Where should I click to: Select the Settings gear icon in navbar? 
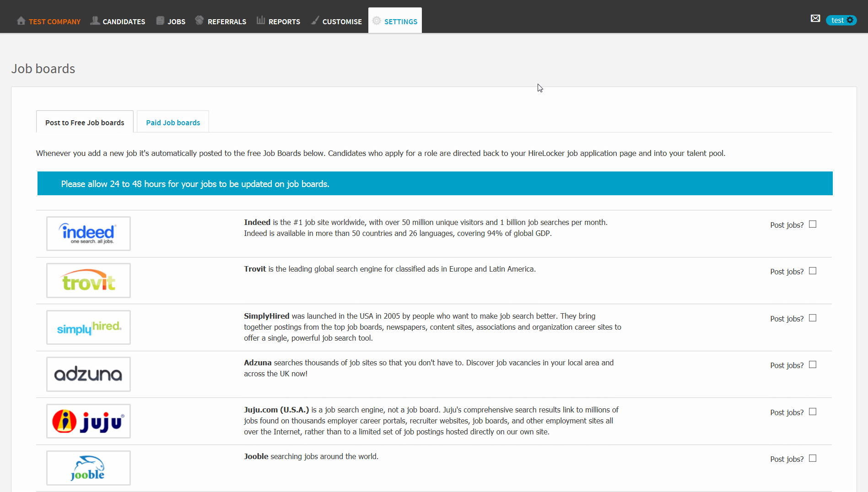point(377,21)
